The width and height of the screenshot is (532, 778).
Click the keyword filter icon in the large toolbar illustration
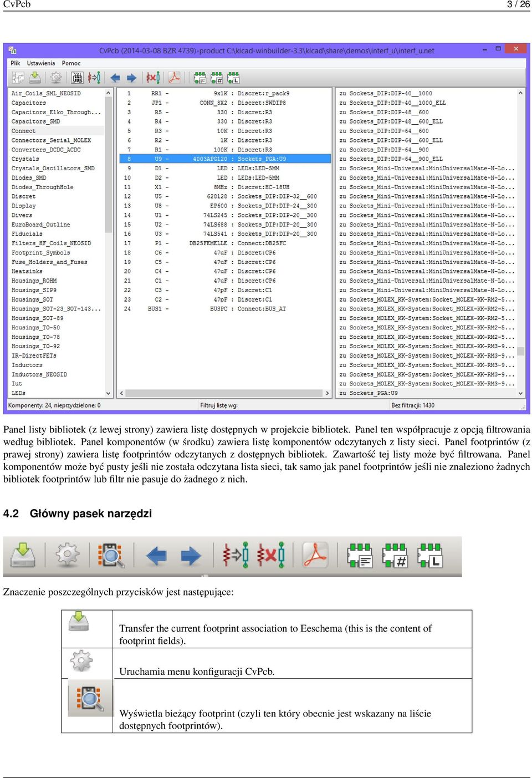coord(360,555)
